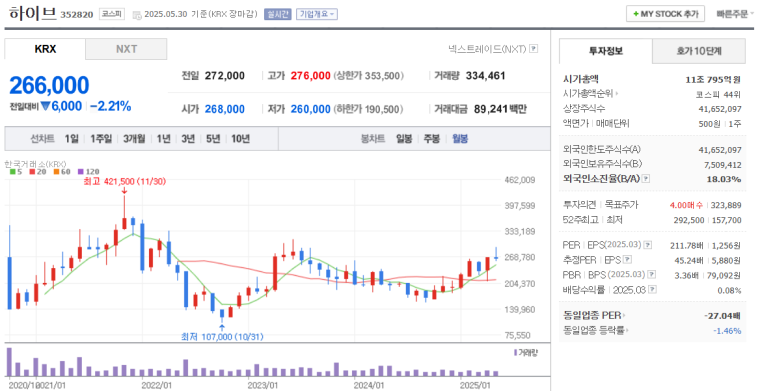The height and width of the screenshot is (391, 773).
Task: Click the stock code 352820
Action: tap(76, 15)
